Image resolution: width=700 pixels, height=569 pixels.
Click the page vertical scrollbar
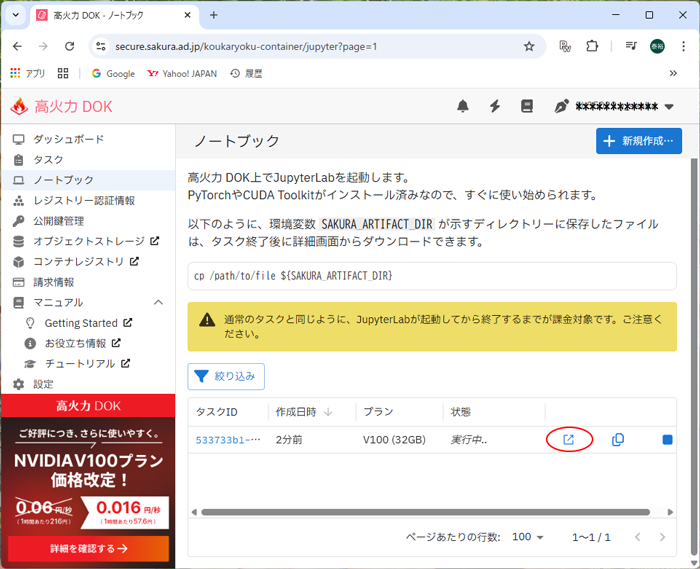pos(694,357)
